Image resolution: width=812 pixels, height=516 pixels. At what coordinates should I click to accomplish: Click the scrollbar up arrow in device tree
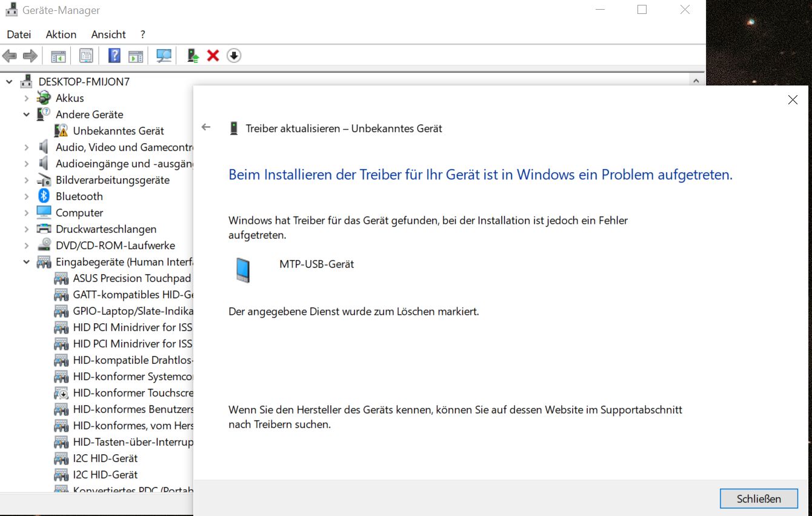point(697,80)
